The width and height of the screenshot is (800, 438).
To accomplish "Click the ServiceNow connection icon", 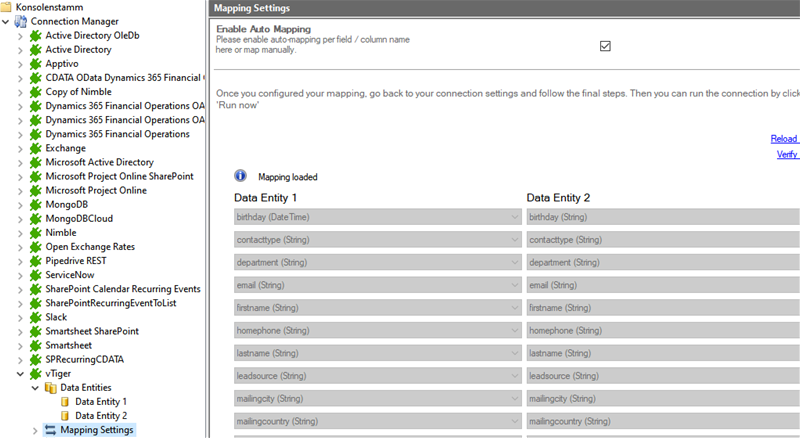I will point(35,274).
